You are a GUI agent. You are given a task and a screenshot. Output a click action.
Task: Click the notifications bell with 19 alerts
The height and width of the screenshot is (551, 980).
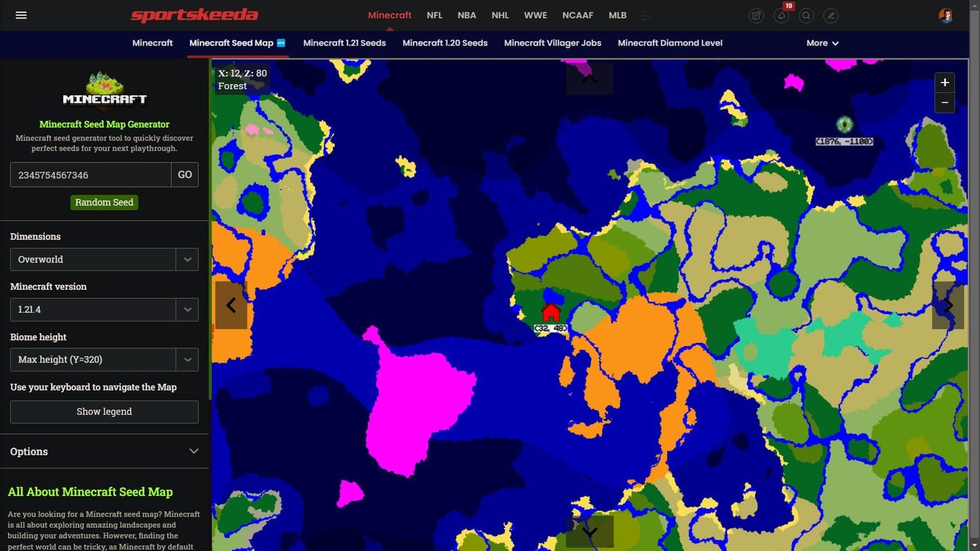pos(781,15)
